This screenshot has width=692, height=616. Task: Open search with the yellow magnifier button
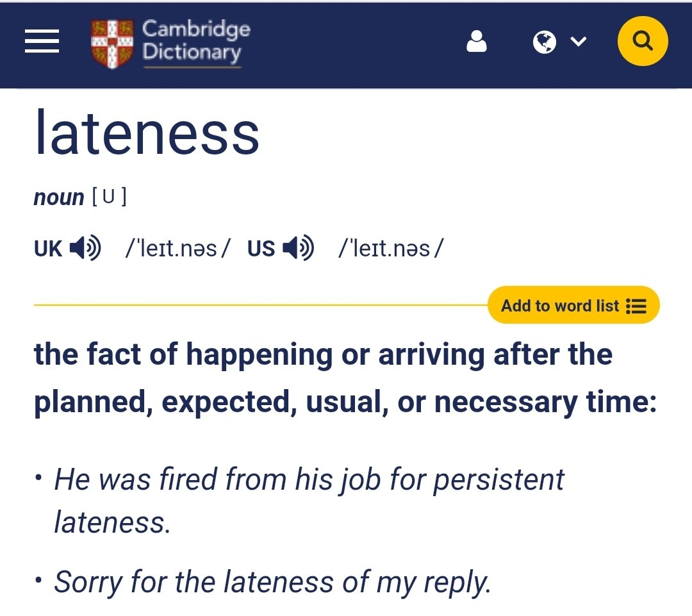(x=642, y=42)
